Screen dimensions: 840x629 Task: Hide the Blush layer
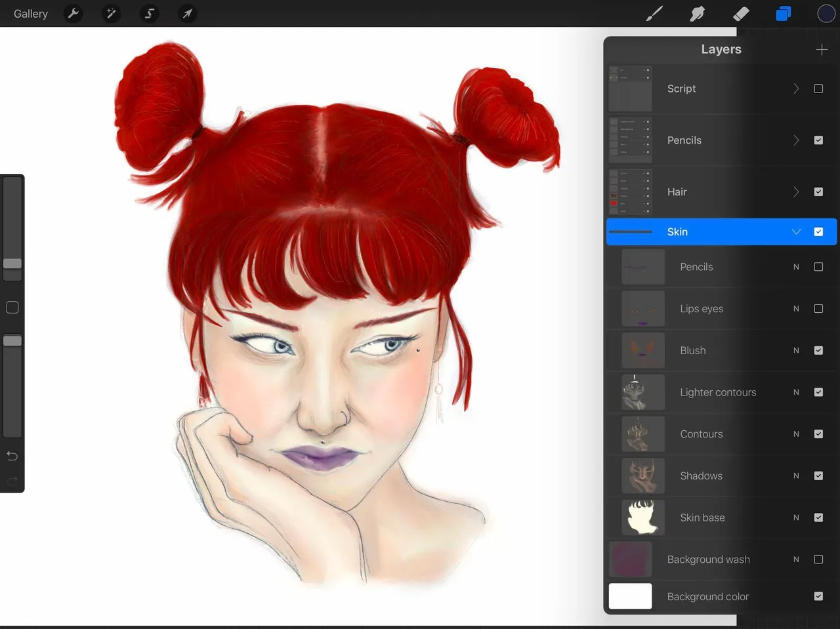pos(818,350)
